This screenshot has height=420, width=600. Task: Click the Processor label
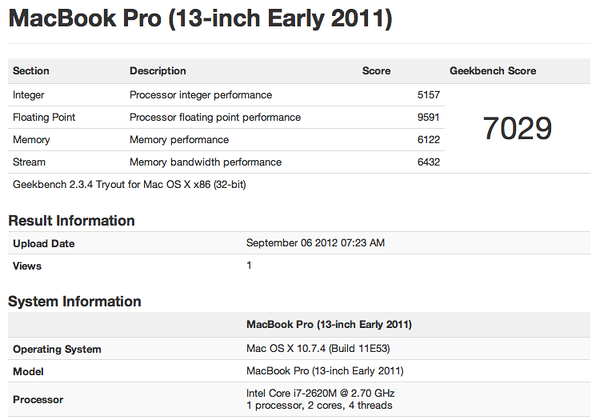(38, 400)
